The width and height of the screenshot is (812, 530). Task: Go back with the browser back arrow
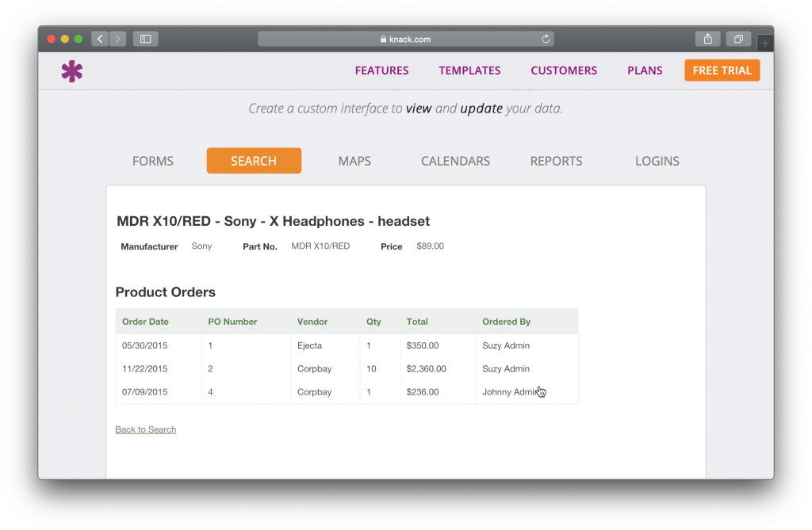(100, 39)
